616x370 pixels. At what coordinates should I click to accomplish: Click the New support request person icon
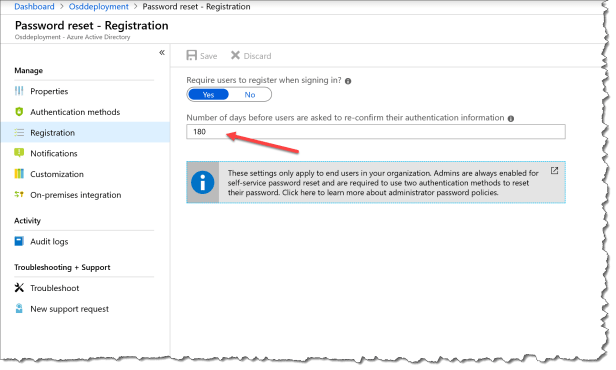19,309
